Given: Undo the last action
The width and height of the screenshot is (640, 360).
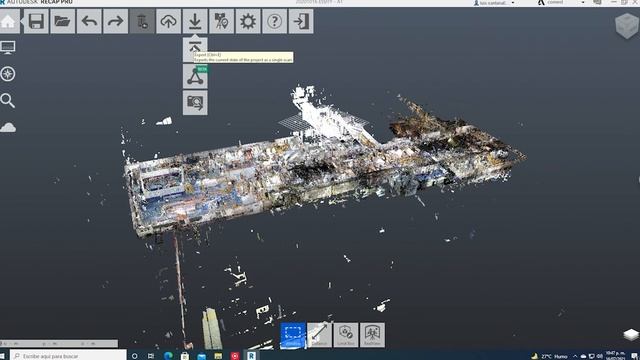Looking at the screenshot, I should click(x=89, y=21).
